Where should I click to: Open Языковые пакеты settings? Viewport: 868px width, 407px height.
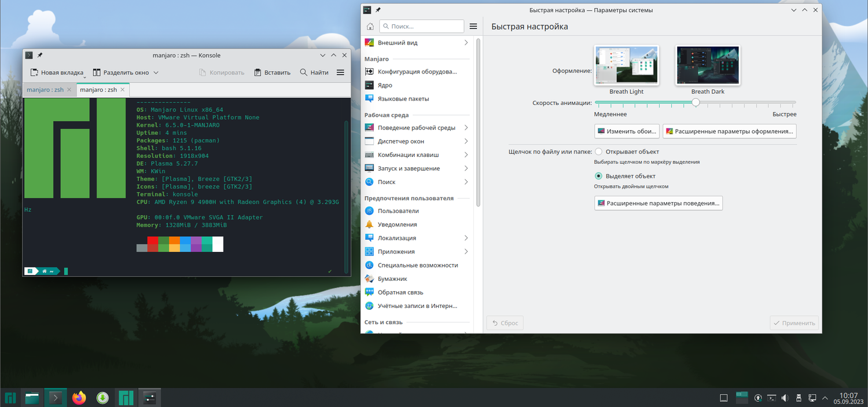coord(417,98)
